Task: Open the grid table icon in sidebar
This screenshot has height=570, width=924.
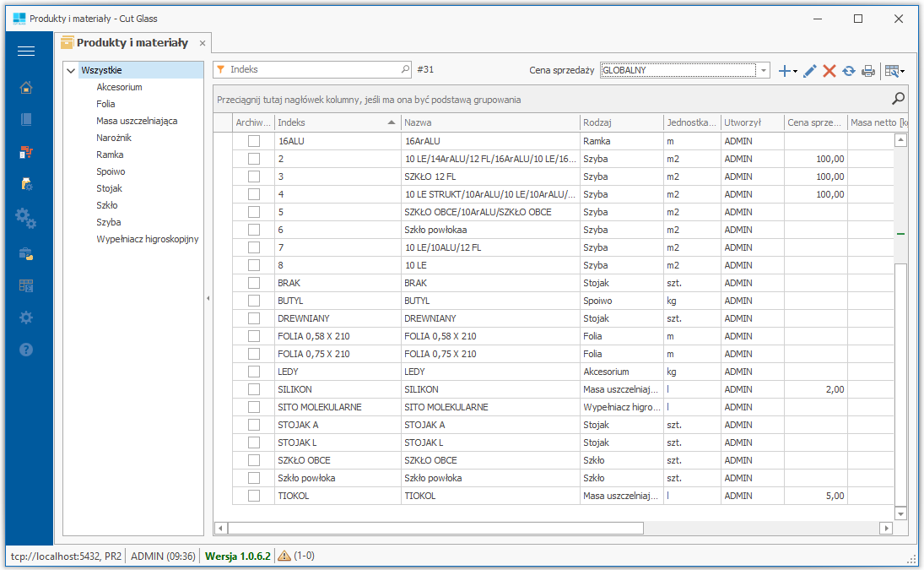Action: [x=26, y=286]
